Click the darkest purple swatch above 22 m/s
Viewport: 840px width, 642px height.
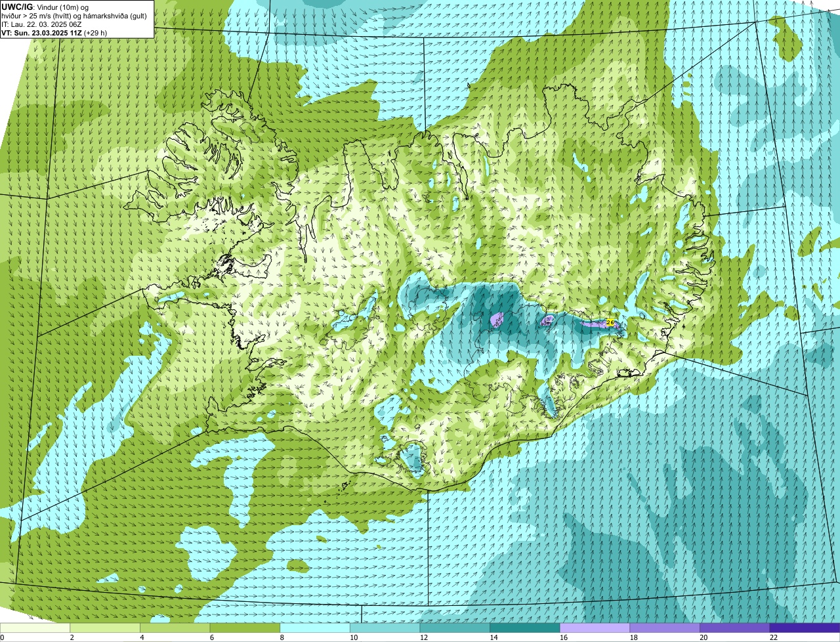coord(805,628)
